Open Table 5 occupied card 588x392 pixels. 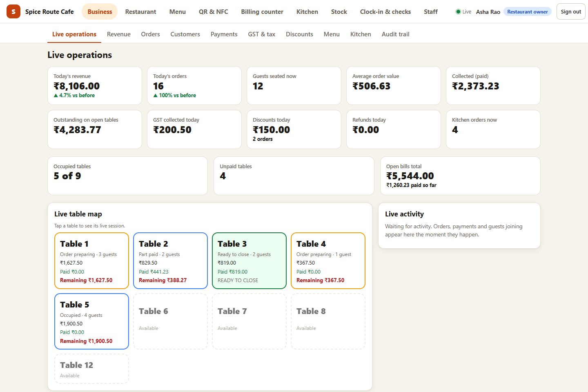click(x=91, y=321)
